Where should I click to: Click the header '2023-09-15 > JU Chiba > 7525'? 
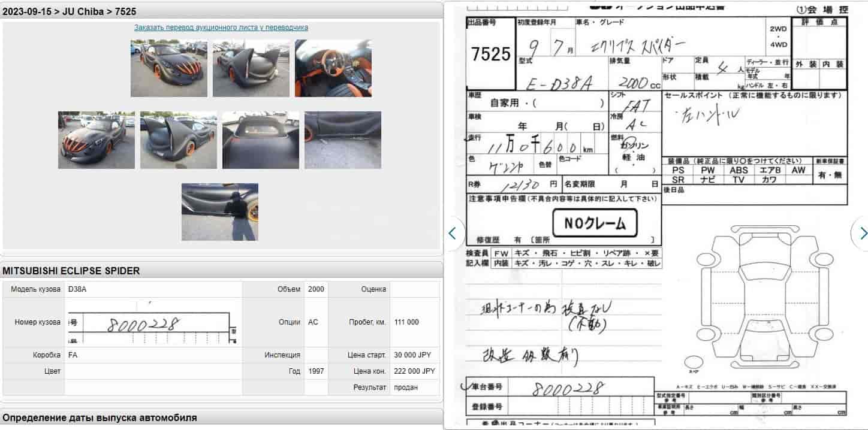pos(70,11)
